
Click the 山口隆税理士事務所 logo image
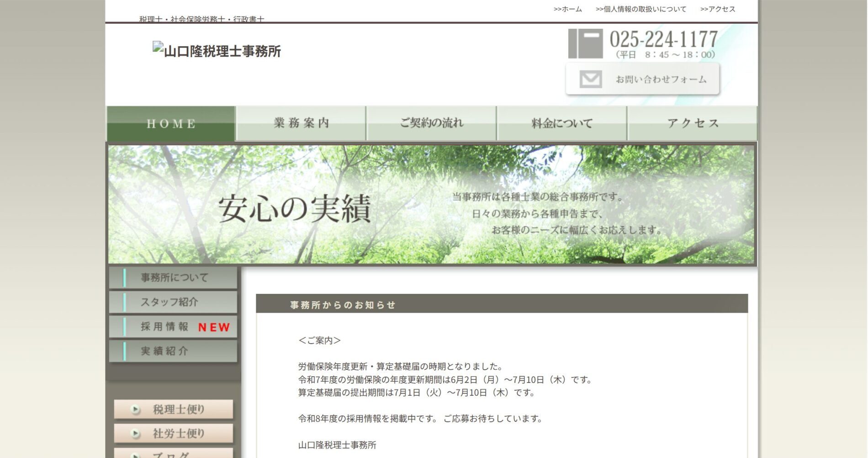[x=217, y=50]
